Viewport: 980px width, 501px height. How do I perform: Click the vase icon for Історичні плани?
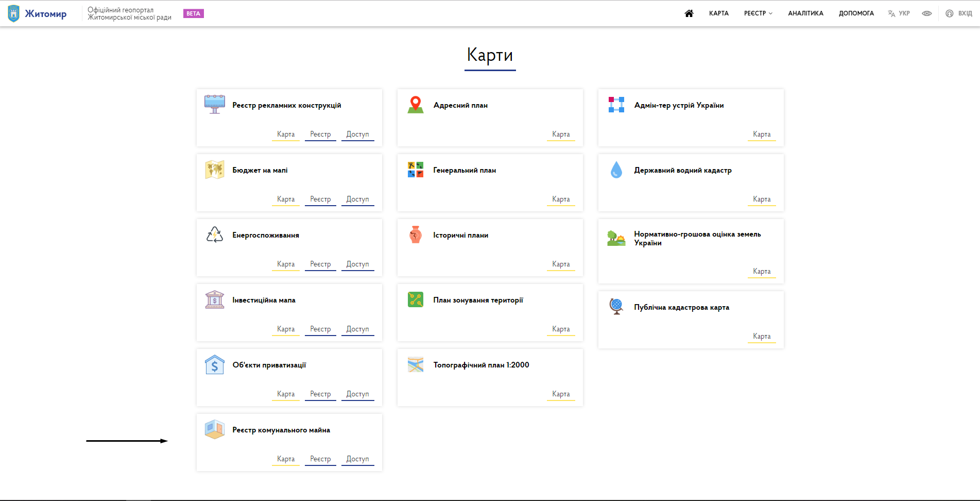click(416, 235)
